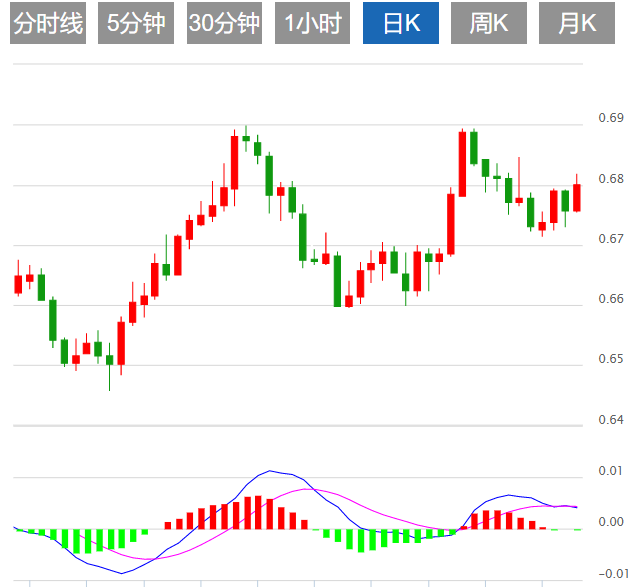638x587 pixels.
Task: Click the lowest green candlestick with the long wick
Action: pyautogui.click(x=109, y=360)
